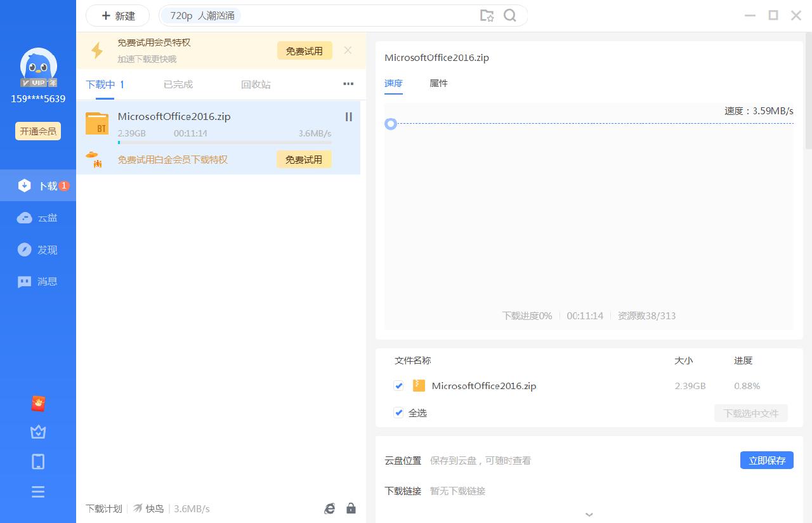Viewport: 812px width, 523px height.
Task: Open the red packet promotion icon
Action: click(x=38, y=402)
